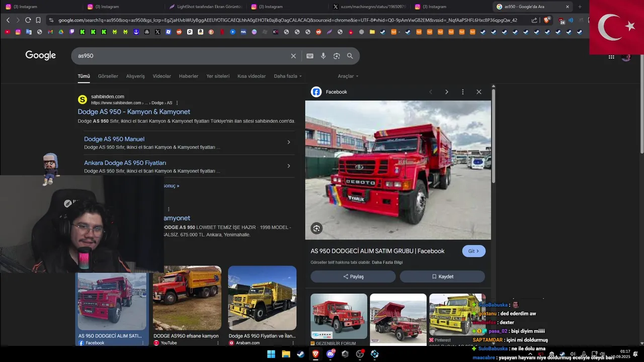Click the browser address bar URL
644x362 pixels.
(288, 20)
